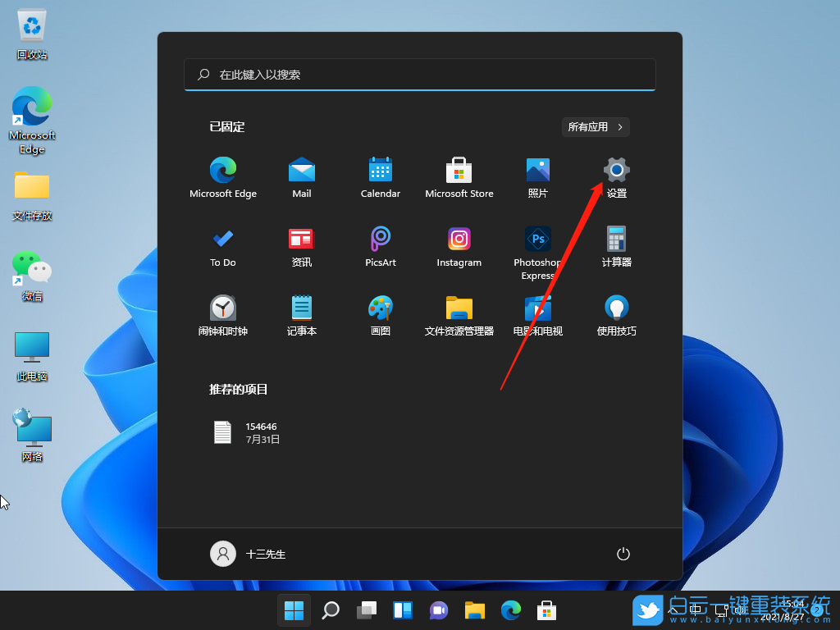Expand 所有应用 (All apps) with the chevron
Image resolution: width=840 pixels, height=630 pixels.
pyautogui.click(x=595, y=126)
